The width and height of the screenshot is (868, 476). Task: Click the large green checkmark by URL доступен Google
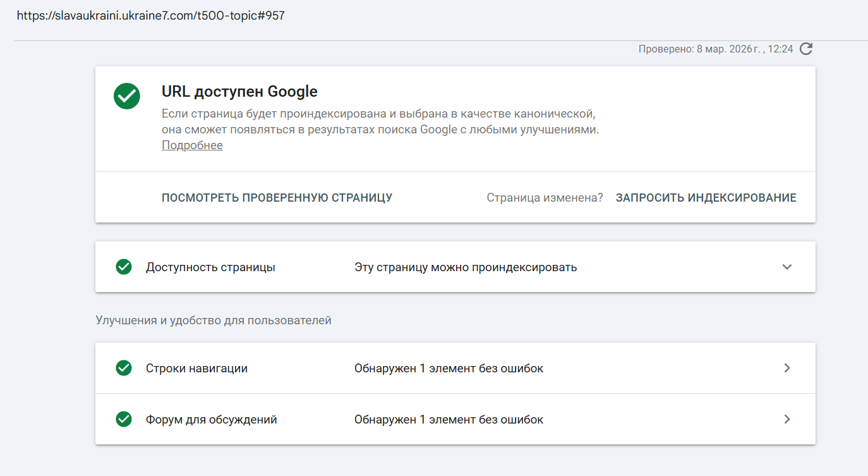pos(126,96)
